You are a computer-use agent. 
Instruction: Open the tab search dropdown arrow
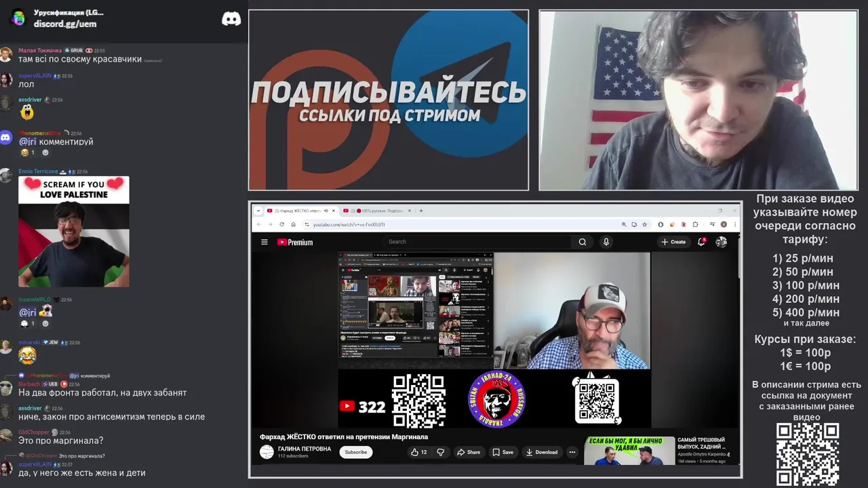tap(258, 211)
